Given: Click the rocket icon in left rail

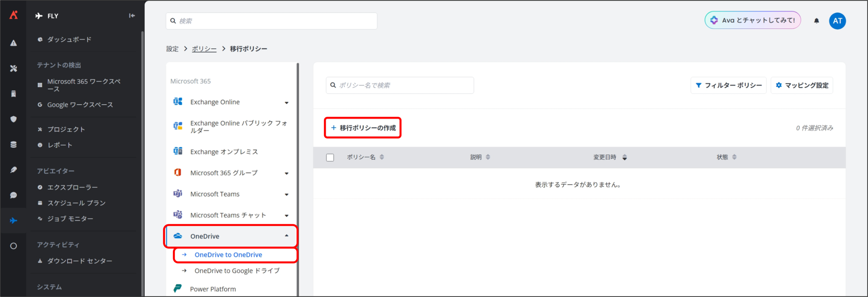Looking at the screenshot, I should click(14, 170).
